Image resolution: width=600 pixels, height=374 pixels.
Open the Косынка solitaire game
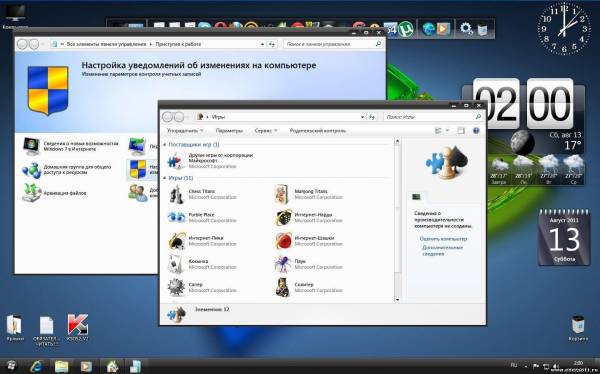(202, 264)
